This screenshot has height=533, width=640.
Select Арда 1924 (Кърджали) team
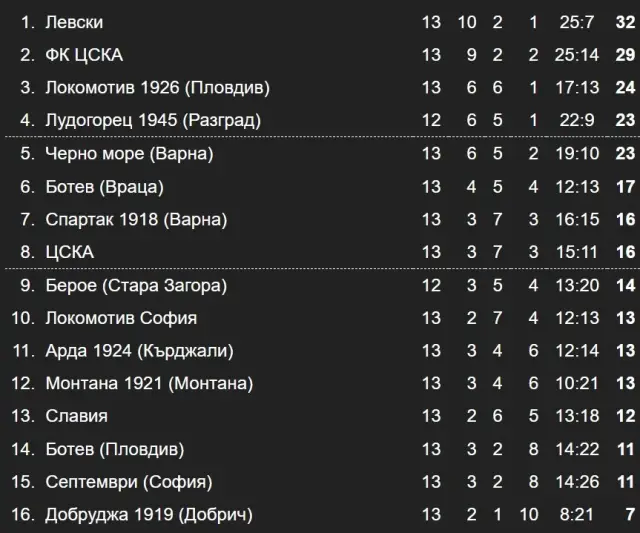tap(139, 351)
